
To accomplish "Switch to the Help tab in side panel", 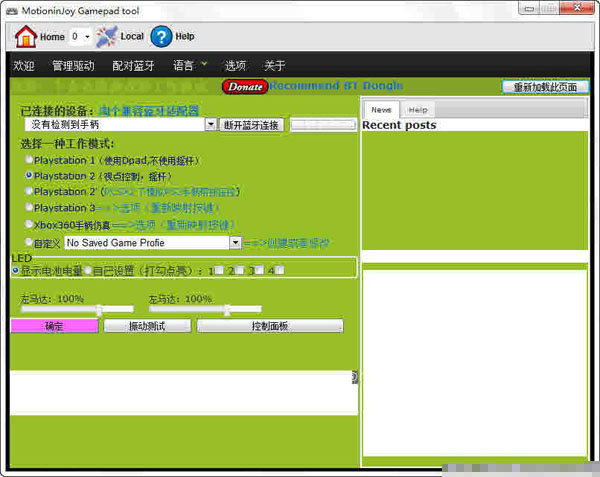I will tap(417, 110).
